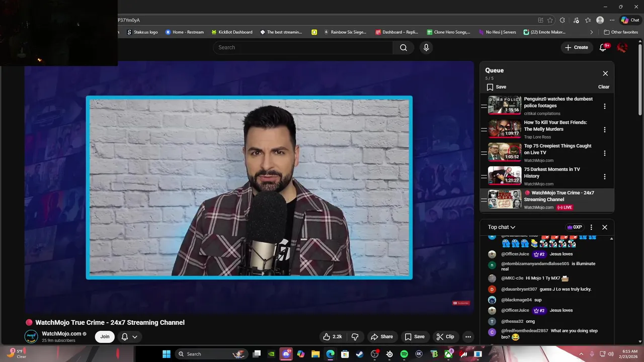Click the Clip button

(445, 337)
